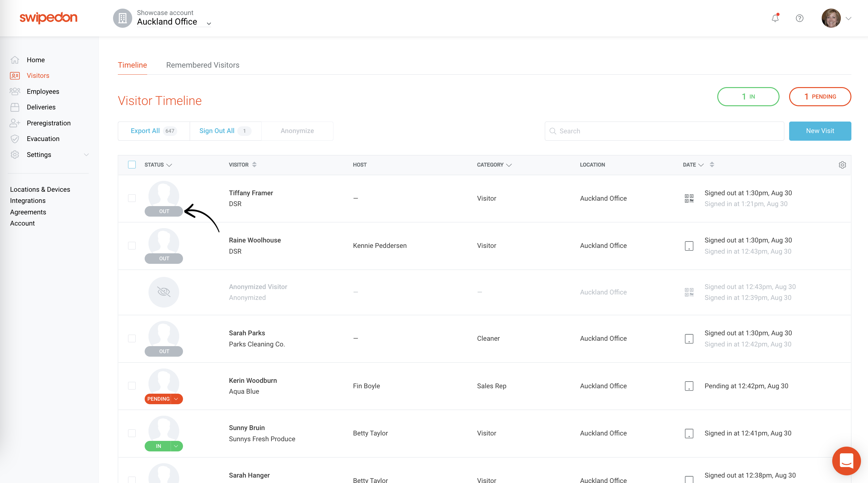Screen dimensions: 868x483
Task: Sort by the VISITOR column arrows
Action: tap(255, 165)
